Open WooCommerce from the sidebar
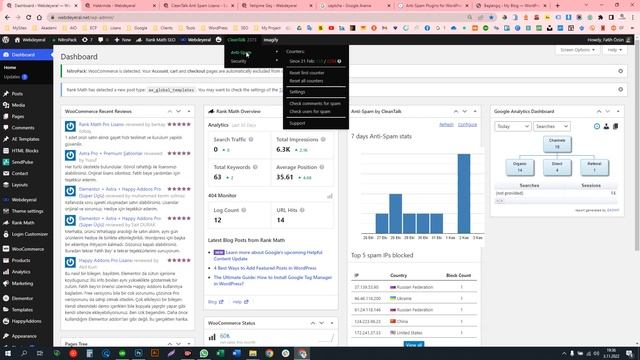 tap(27, 249)
